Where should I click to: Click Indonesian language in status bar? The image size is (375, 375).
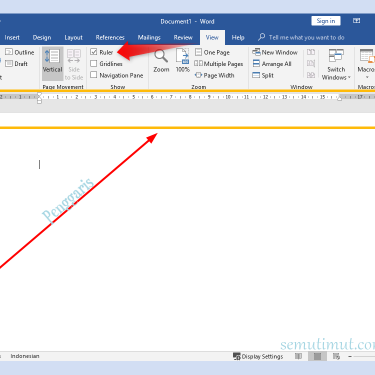(x=25, y=356)
